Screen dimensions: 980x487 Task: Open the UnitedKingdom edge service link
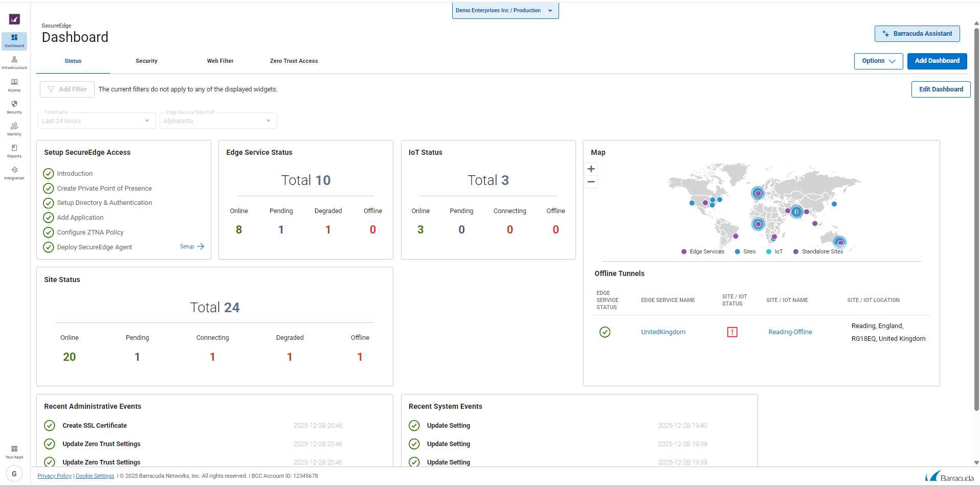tap(663, 332)
